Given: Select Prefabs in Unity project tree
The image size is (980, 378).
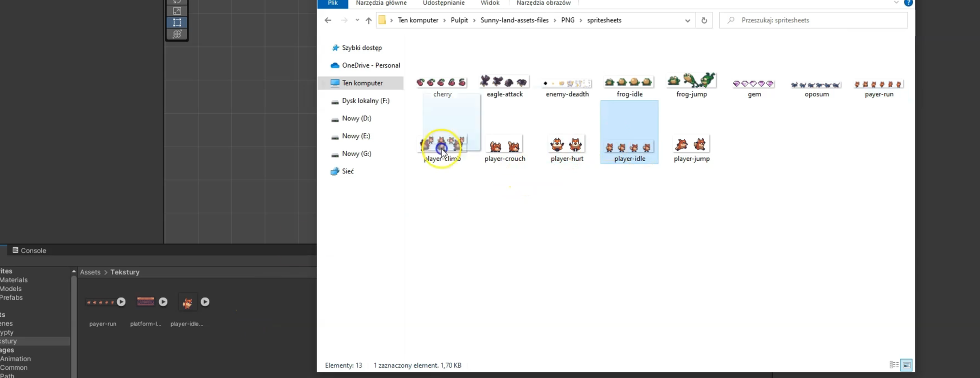Looking at the screenshot, I should point(11,298).
